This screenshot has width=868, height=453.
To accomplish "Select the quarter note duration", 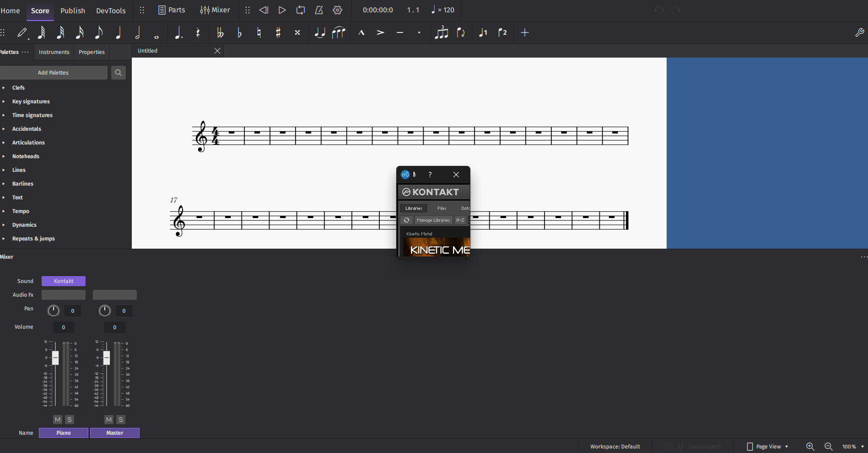I will tap(119, 32).
